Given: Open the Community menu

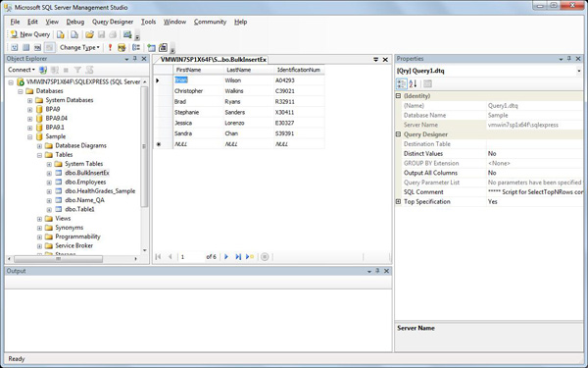Looking at the screenshot, I should tap(210, 22).
